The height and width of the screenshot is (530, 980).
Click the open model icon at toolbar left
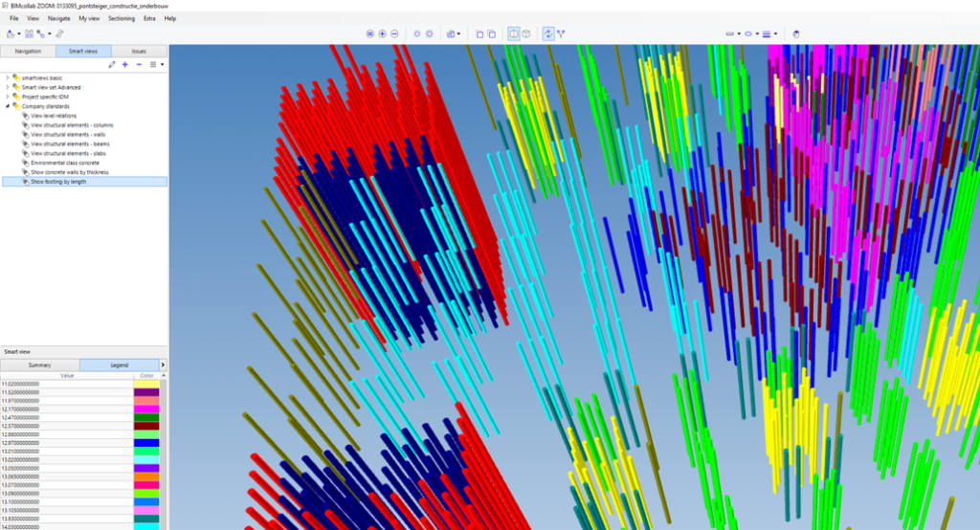pos(11,33)
